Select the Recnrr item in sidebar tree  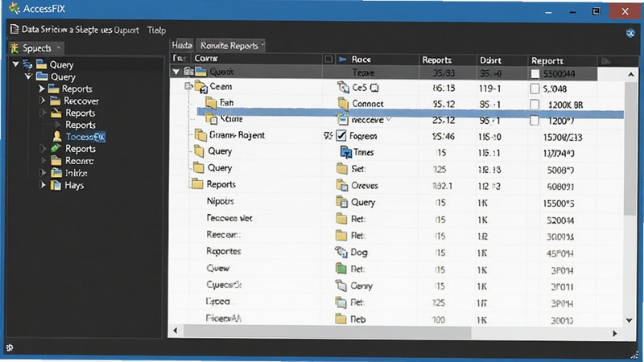79,161
